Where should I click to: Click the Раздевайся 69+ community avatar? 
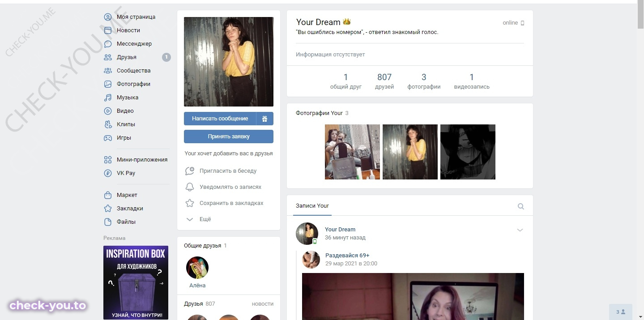pos(311,260)
